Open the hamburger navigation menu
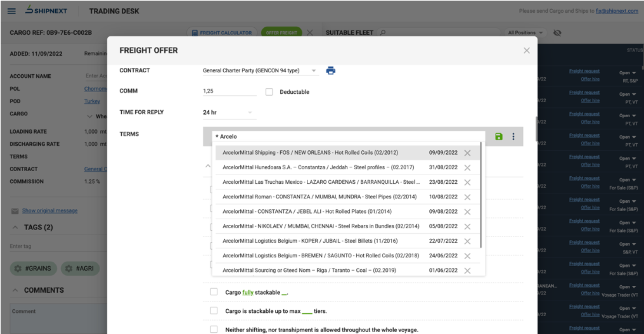This screenshot has height=334, width=644. (12, 11)
